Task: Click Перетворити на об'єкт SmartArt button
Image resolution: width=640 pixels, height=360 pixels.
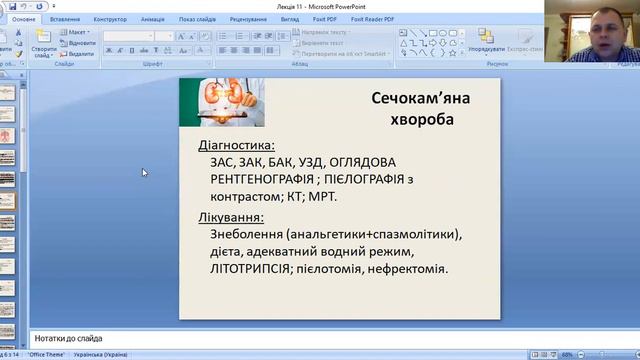Action: click(x=341, y=53)
